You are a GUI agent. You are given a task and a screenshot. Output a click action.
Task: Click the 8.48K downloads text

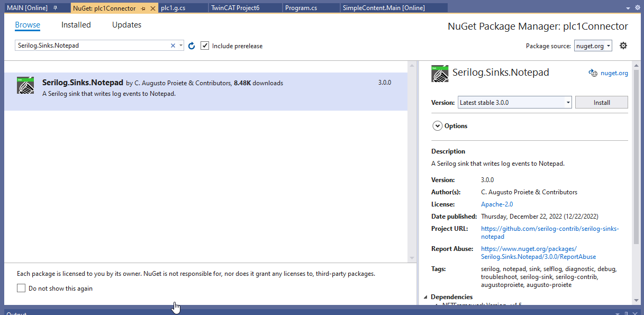point(258,83)
